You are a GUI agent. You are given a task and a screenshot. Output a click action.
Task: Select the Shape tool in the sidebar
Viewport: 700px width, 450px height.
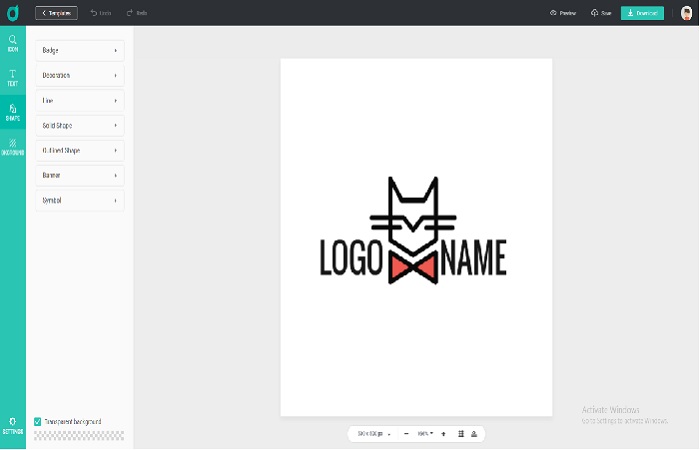coord(12,112)
